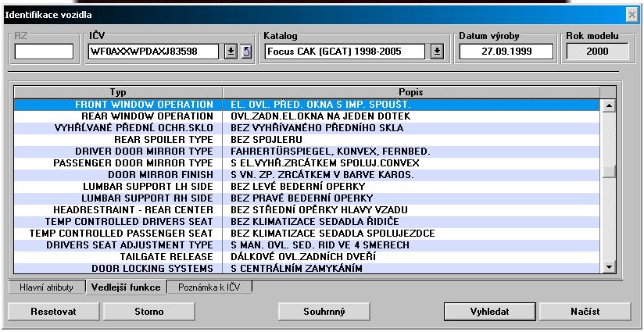Switch to the Hlavní atributy tab
Viewport: 644px width, 332px height.
[46, 287]
